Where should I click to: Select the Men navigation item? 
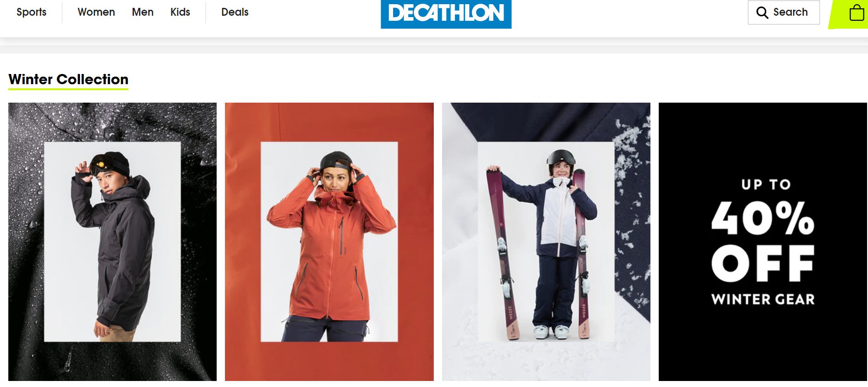[143, 12]
